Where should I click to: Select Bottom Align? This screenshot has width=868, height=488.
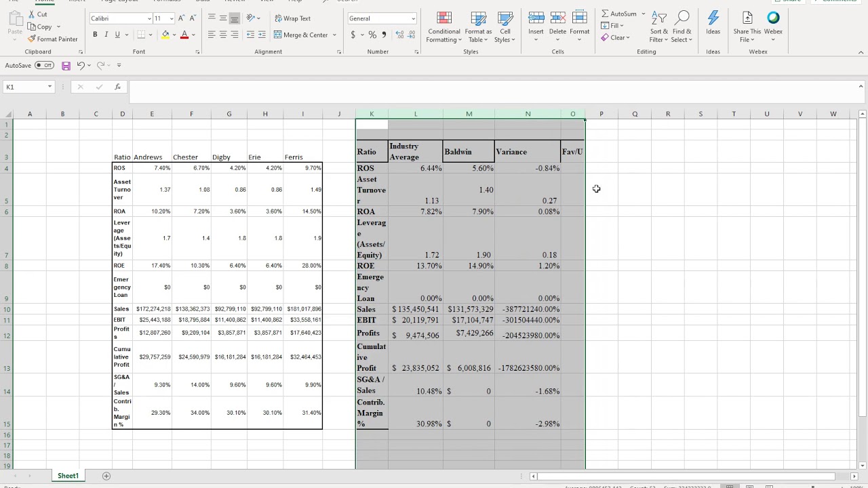point(235,18)
